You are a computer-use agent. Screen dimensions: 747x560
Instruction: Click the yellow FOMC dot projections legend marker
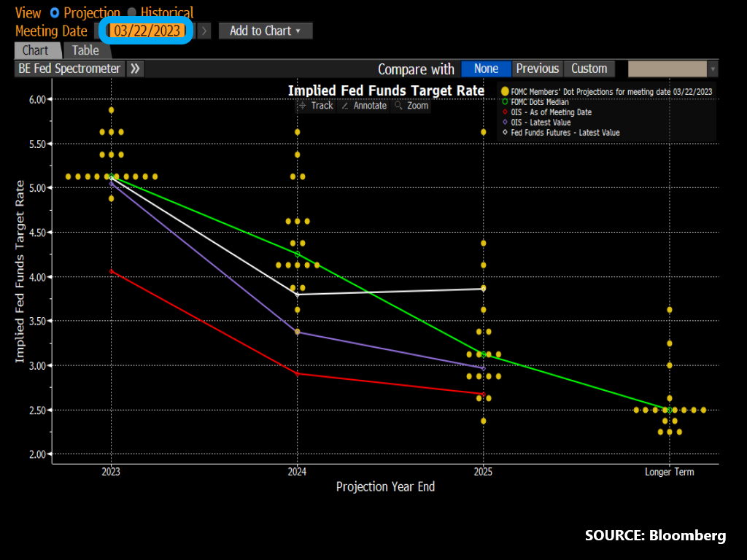pos(505,91)
